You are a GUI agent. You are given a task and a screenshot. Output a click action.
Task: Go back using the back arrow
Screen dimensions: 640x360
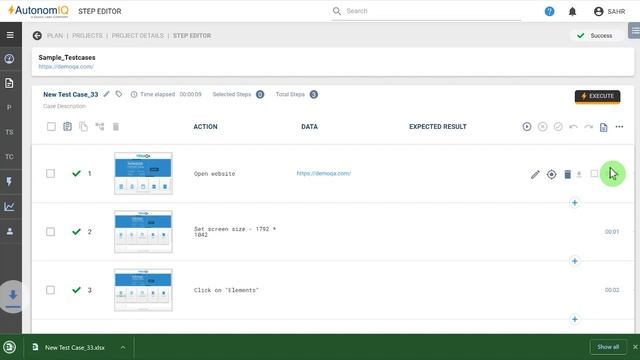pos(37,36)
